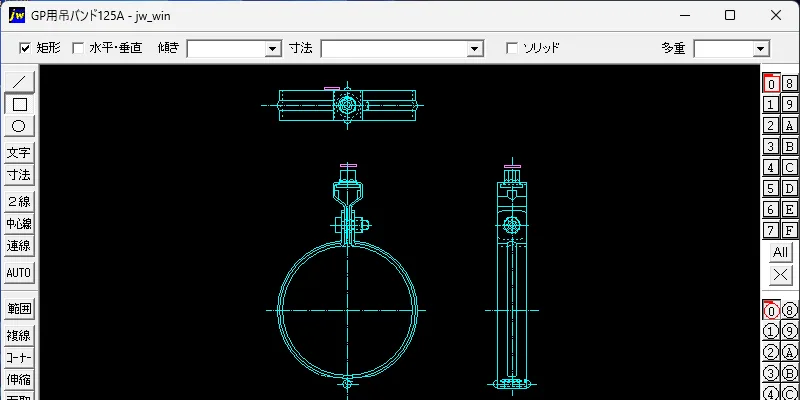Select circled layer group 2
The height and width of the screenshot is (400, 800).
[x=771, y=353]
